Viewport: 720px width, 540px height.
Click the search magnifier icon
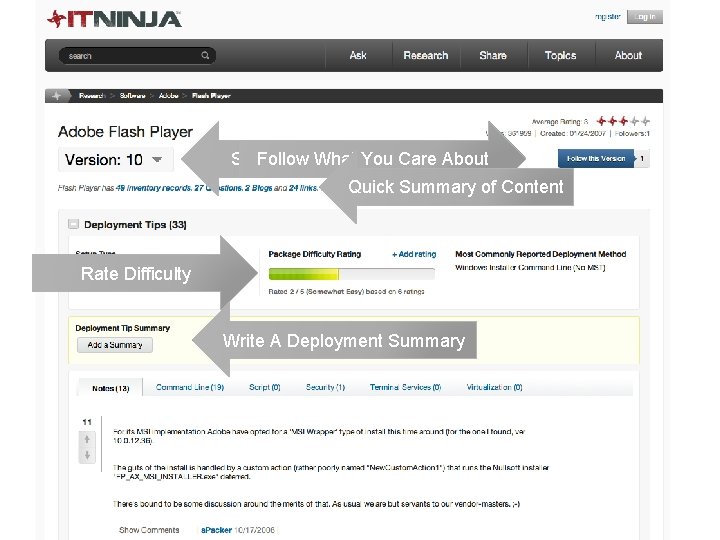205,55
